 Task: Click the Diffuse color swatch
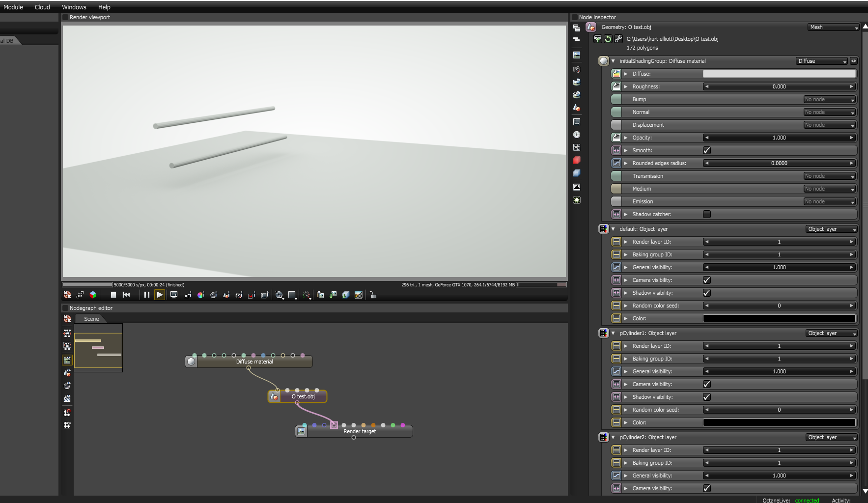click(x=779, y=74)
